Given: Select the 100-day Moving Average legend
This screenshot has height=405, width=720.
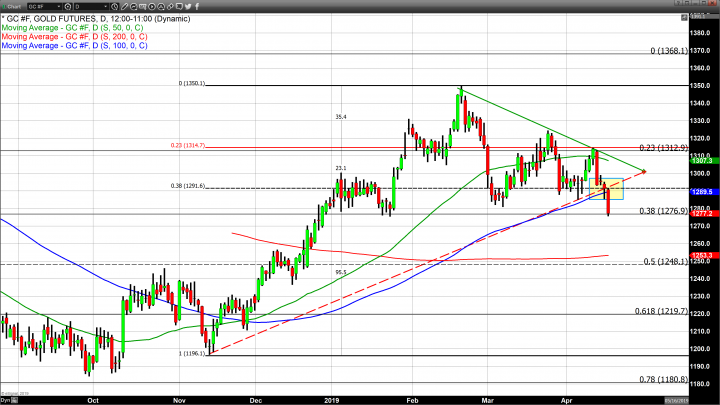Looking at the screenshot, I should [x=74, y=46].
